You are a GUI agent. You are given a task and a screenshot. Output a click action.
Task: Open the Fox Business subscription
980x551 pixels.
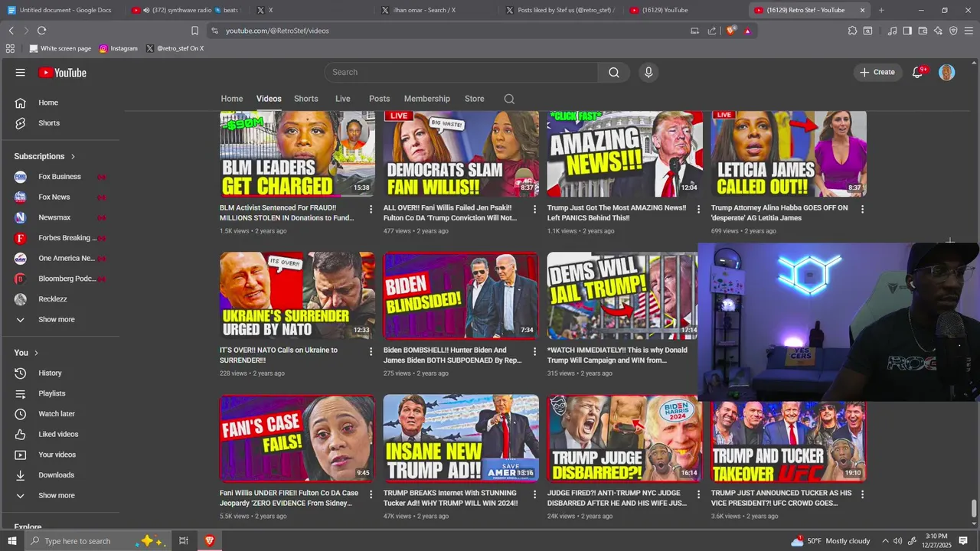(x=60, y=177)
